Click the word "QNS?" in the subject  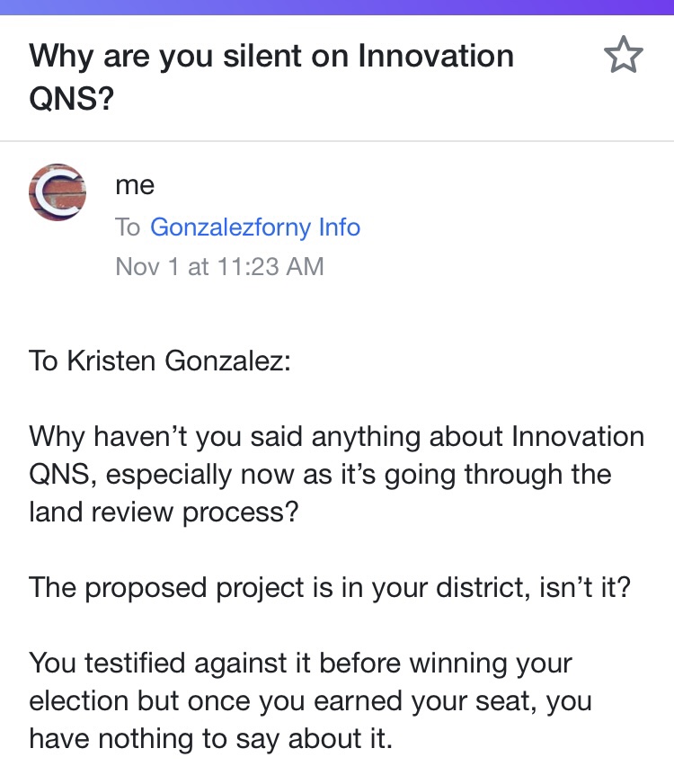coord(72,97)
